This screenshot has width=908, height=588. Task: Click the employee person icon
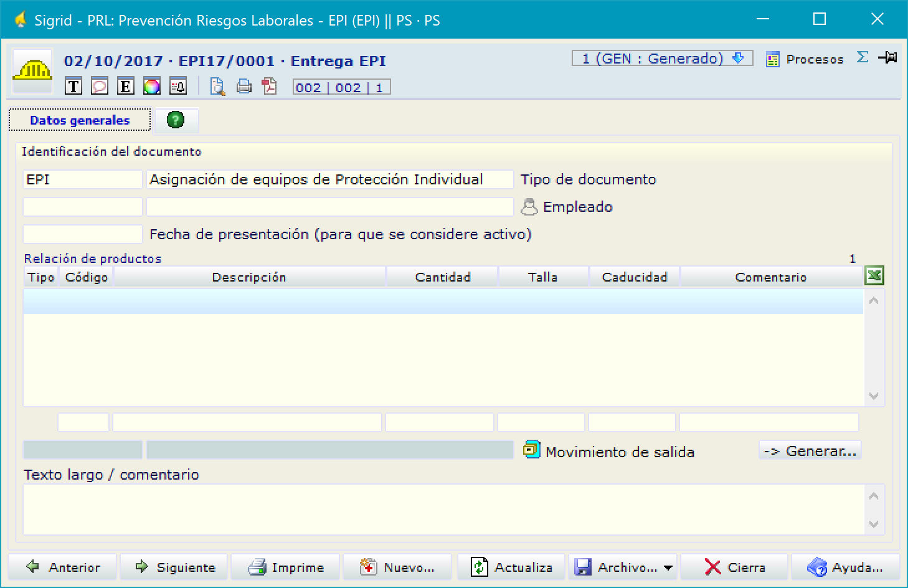tap(529, 207)
